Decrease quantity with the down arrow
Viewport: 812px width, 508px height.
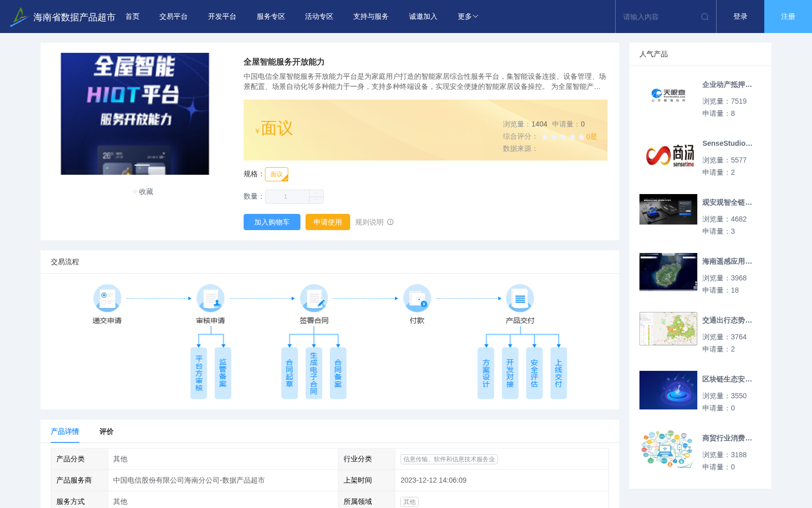pyautogui.click(x=317, y=200)
